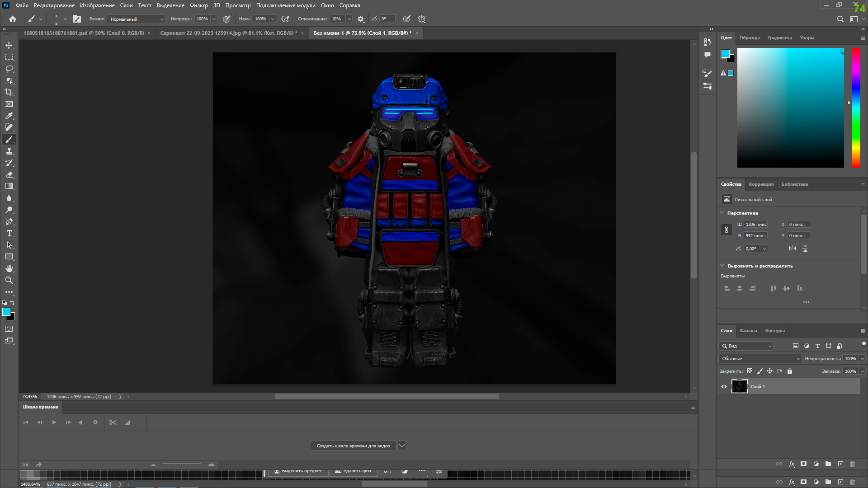Open Режим blend mode dropdown
The image size is (868, 488).
click(136, 19)
